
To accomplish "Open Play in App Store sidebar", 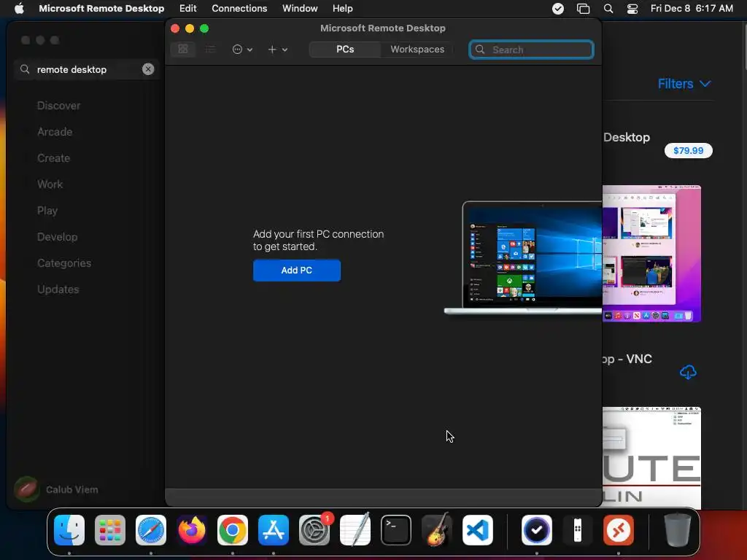I will pos(47,211).
